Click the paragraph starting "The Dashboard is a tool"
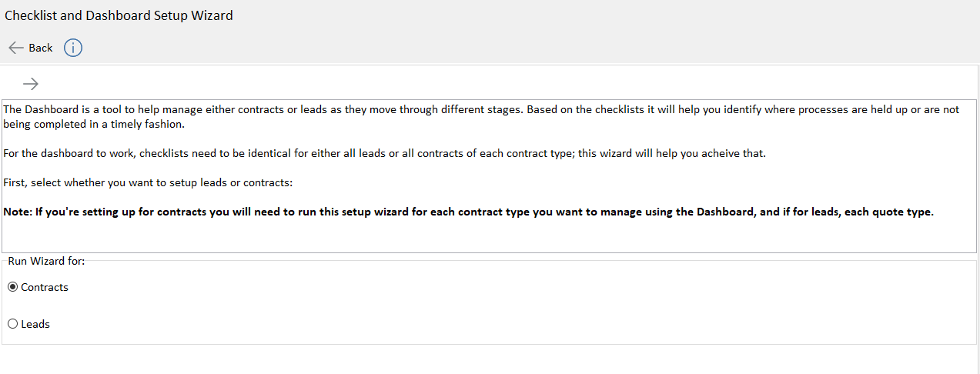 [481, 117]
